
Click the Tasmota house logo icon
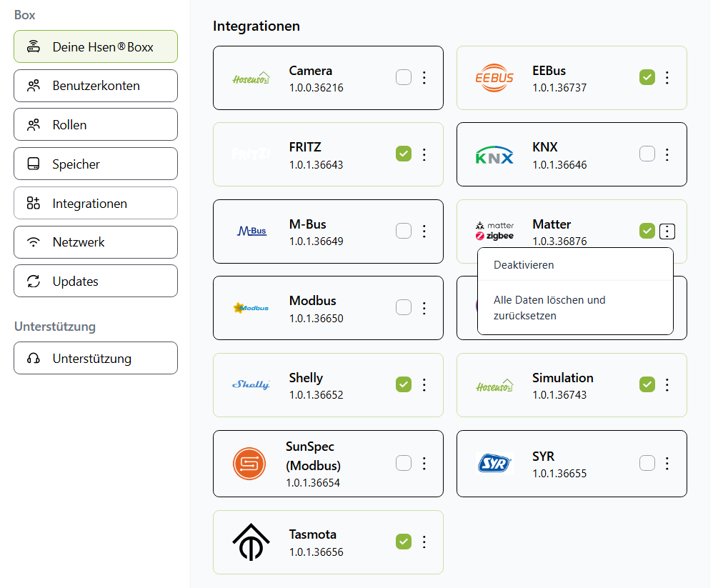point(251,542)
